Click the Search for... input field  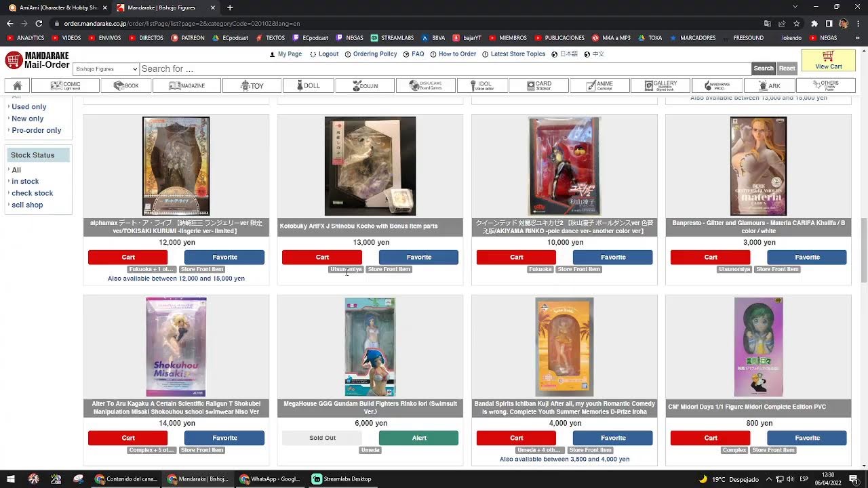point(445,69)
